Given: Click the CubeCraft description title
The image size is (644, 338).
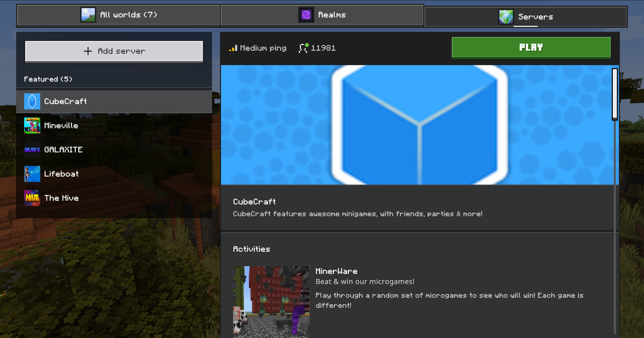Looking at the screenshot, I should tap(255, 202).
